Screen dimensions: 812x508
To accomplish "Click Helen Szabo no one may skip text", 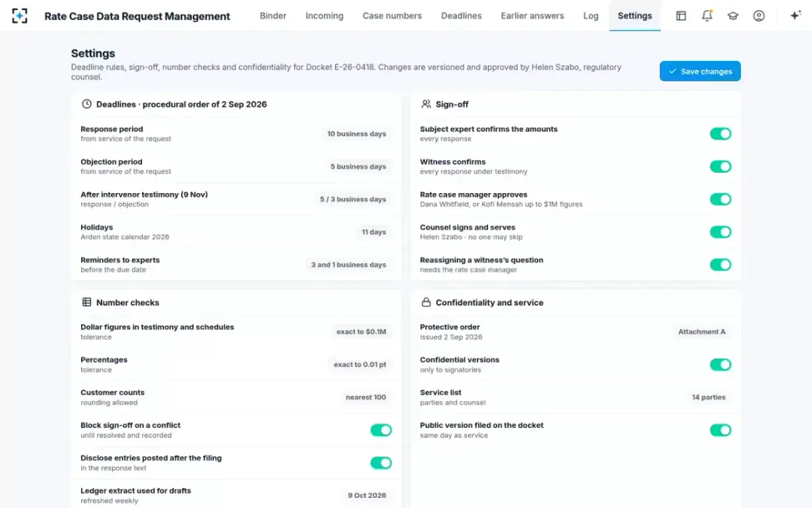I will tap(472, 237).
